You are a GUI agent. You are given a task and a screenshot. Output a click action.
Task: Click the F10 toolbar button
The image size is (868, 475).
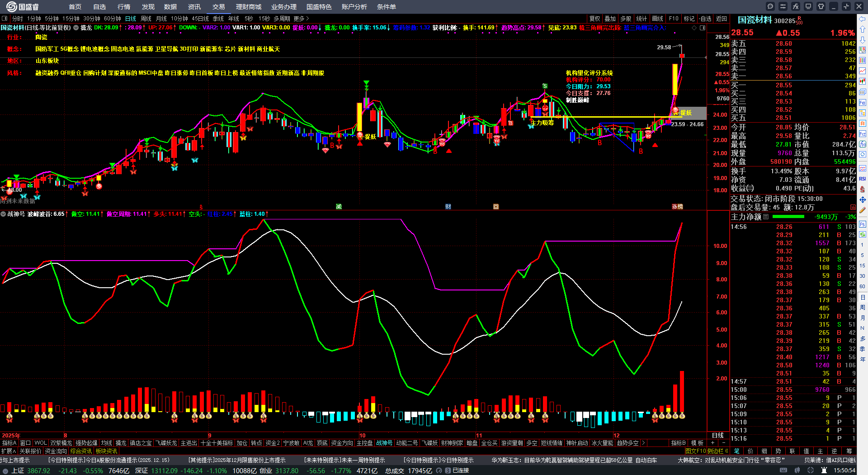click(674, 19)
